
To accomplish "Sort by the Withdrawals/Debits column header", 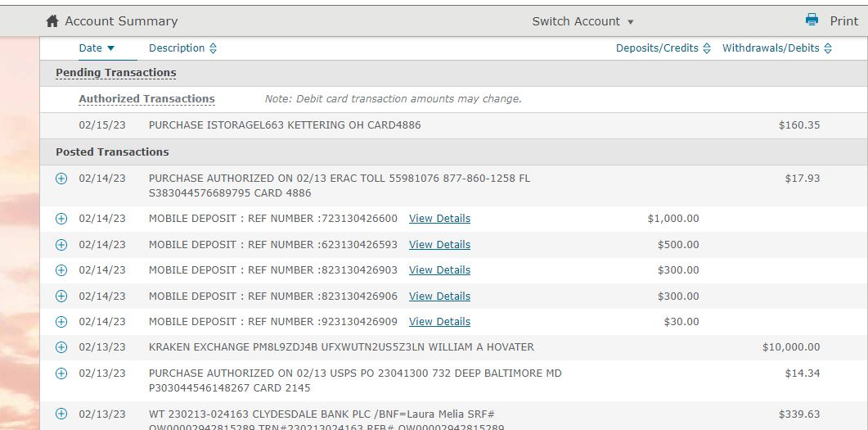I will [771, 48].
